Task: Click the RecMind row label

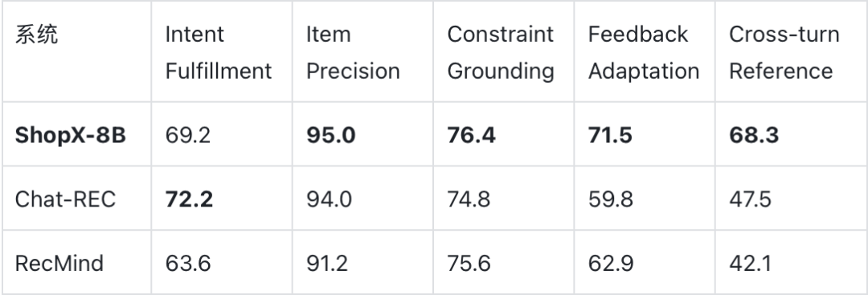Action: (59, 263)
